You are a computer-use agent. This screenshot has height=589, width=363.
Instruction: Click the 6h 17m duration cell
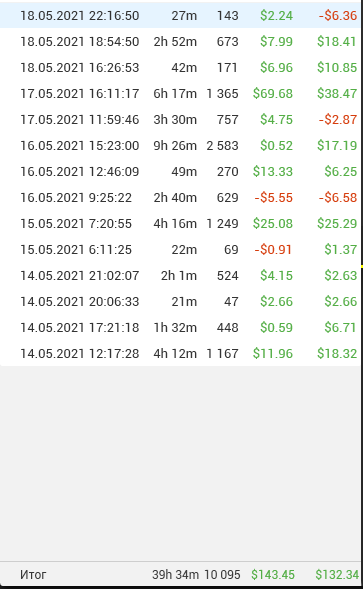click(x=175, y=93)
